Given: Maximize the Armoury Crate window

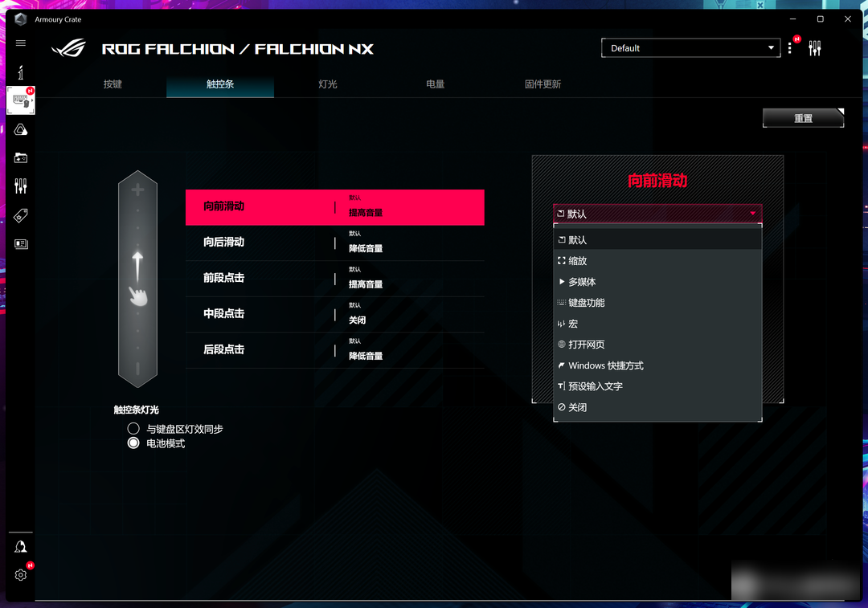Looking at the screenshot, I should (x=821, y=18).
